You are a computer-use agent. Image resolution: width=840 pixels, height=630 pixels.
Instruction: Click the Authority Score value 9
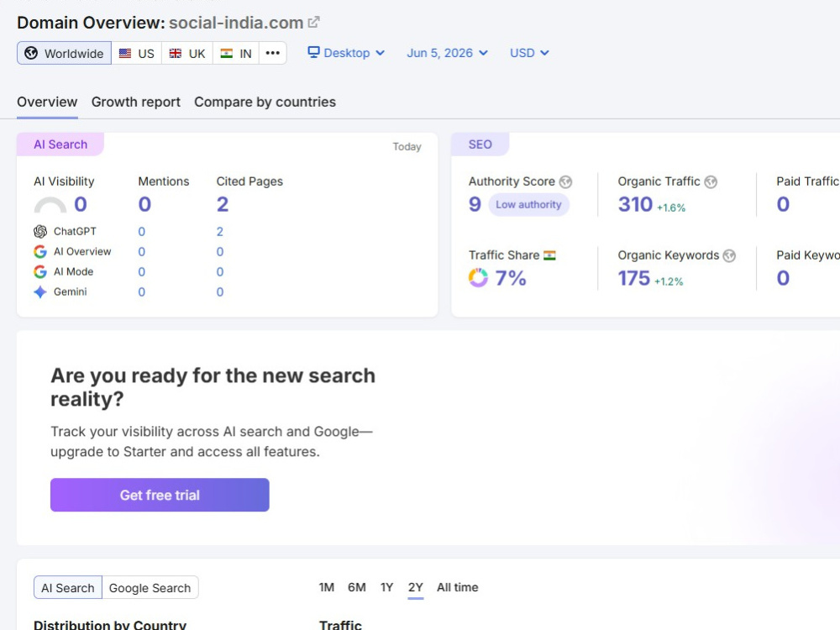pos(475,204)
